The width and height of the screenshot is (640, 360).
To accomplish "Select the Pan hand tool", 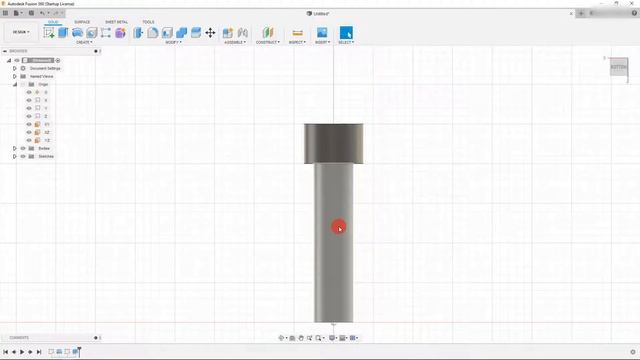I will point(301,338).
